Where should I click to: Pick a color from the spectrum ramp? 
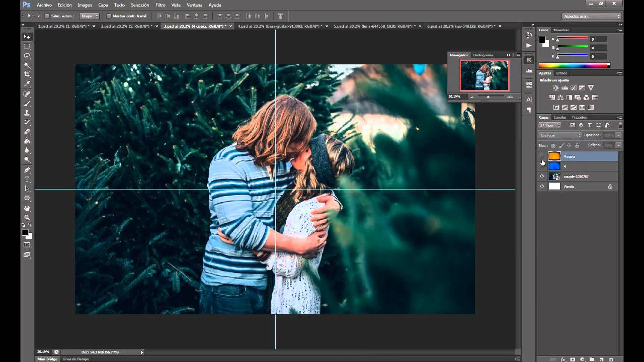point(574,65)
